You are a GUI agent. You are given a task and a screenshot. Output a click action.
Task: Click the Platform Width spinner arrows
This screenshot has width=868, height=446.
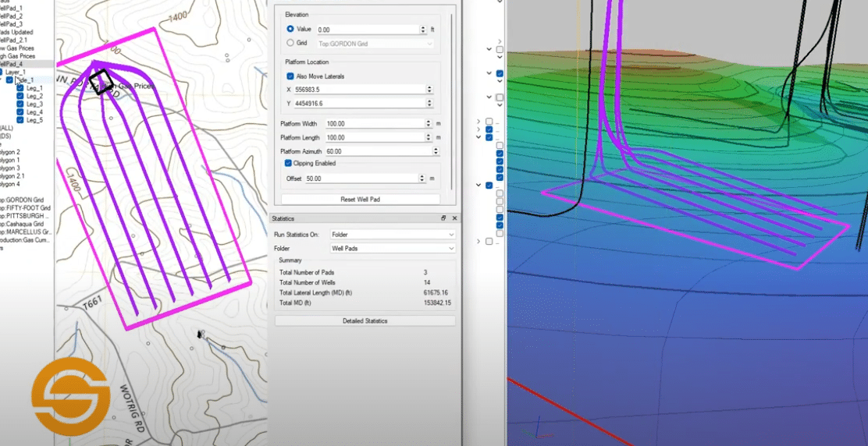tap(429, 124)
